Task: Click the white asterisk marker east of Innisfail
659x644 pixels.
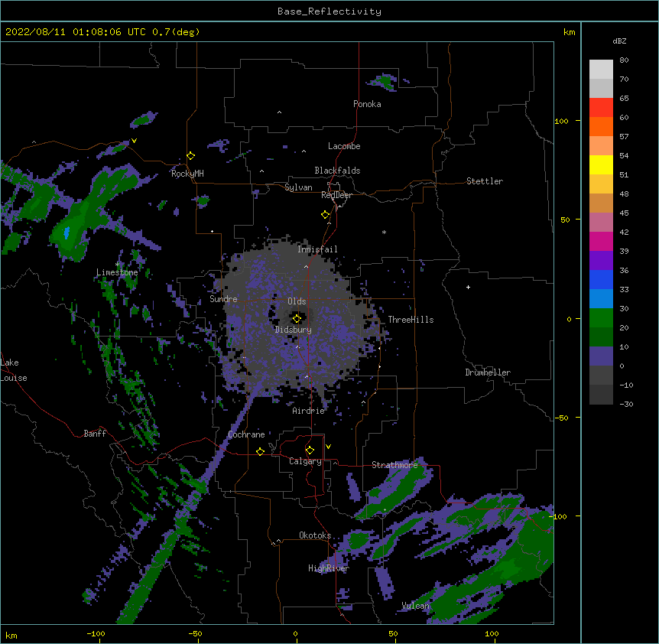Action: tap(384, 232)
